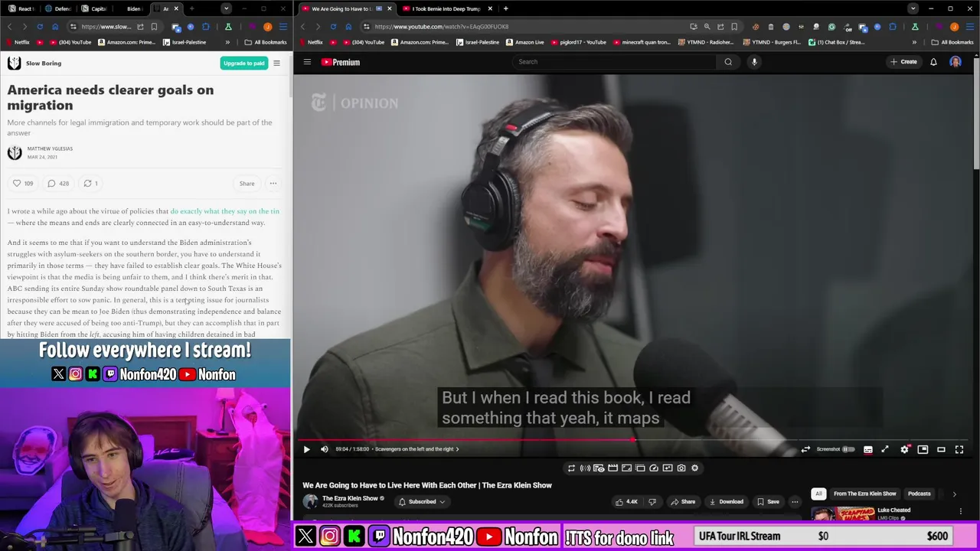Click gear icon in toolbar below video
980x551 pixels.
click(695, 468)
